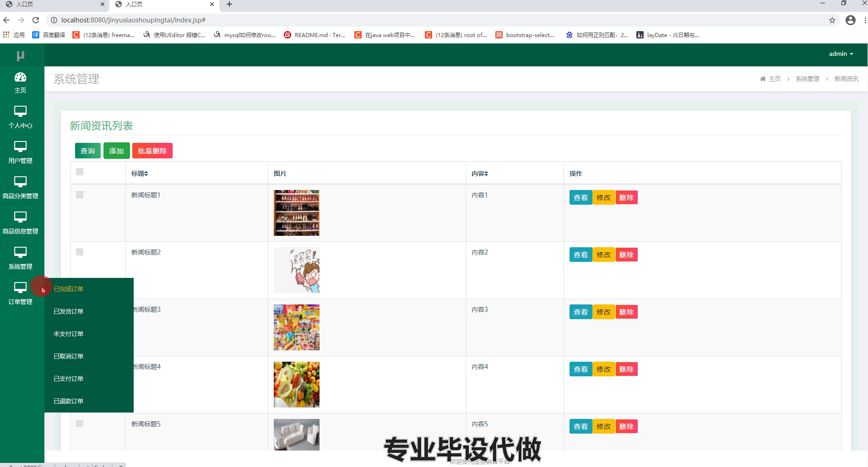Viewport: 868px width, 467px height.
Task: Sort table by 内容 column
Action: point(480,174)
